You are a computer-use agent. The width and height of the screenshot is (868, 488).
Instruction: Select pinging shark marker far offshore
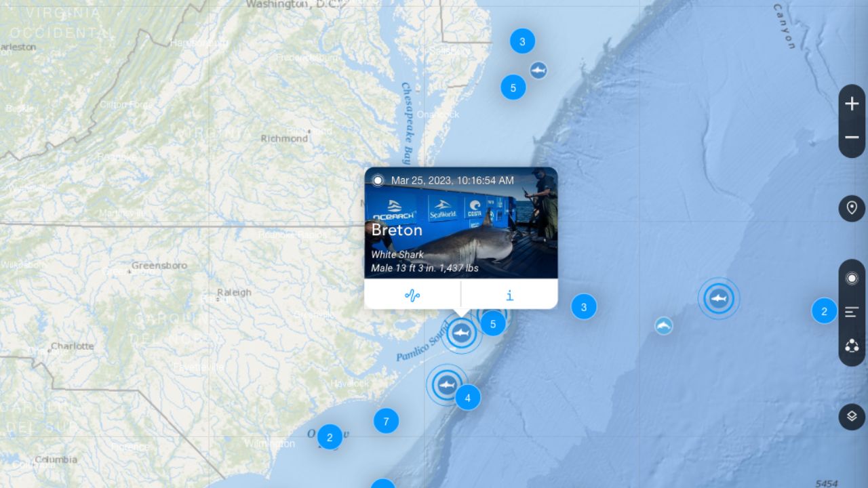(719, 298)
